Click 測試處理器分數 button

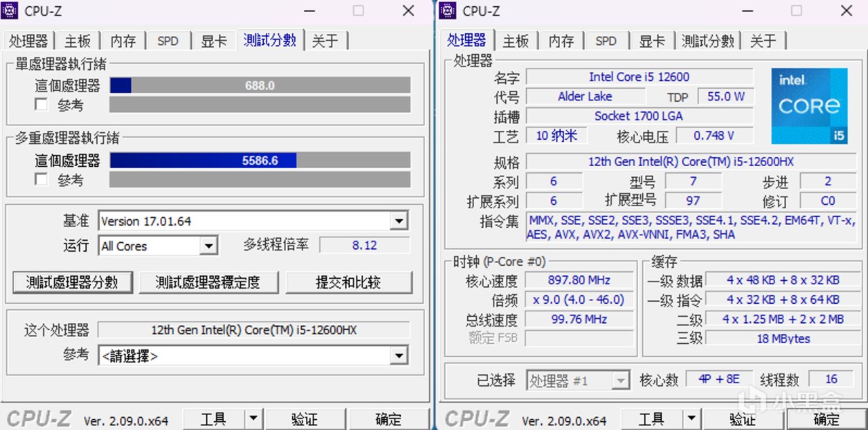pos(72,283)
